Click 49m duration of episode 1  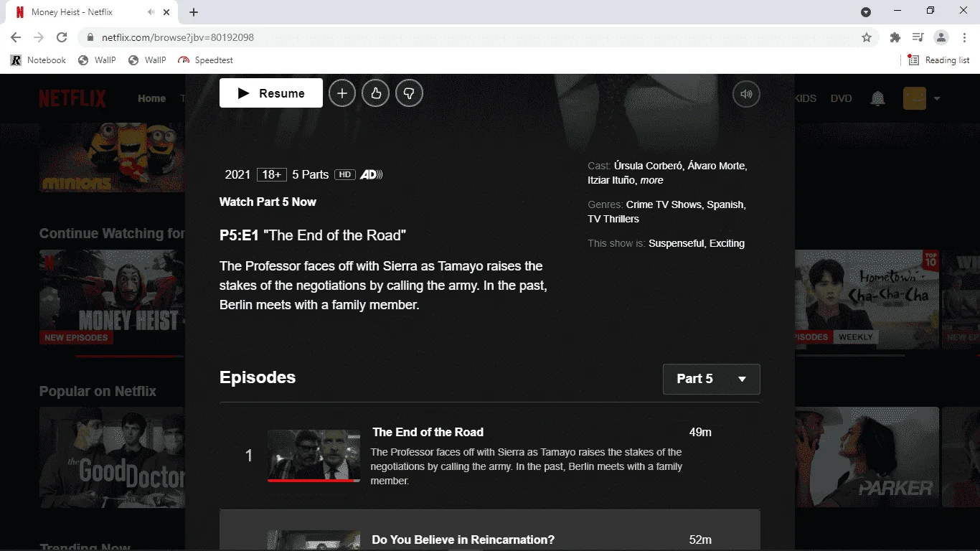point(700,432)
